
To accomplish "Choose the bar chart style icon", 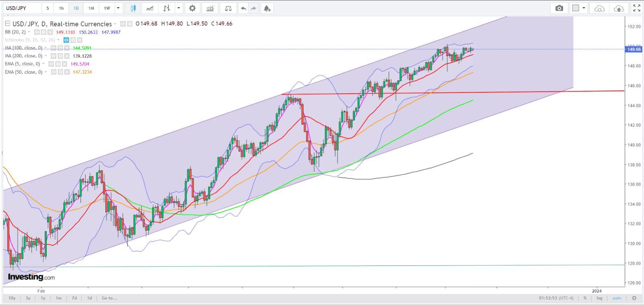I will [x=167, y=8].
